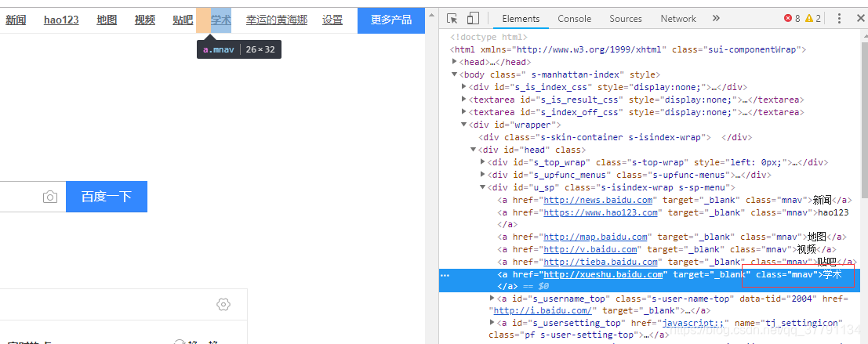This screenshot has height=344, width=868.
Task: Click the http://tieba.baidu.com href in Elements
Action: tap(601, 263)
